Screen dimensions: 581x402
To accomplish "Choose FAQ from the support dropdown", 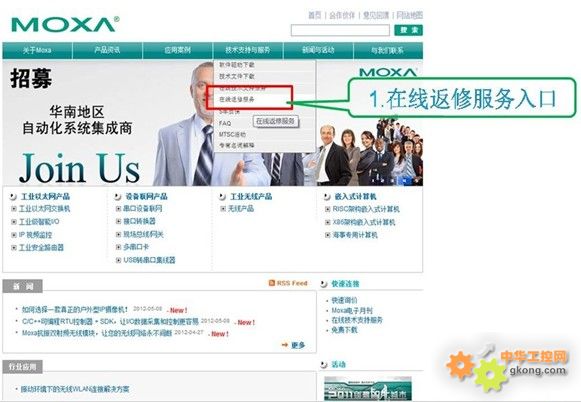I will coord(225,123).
